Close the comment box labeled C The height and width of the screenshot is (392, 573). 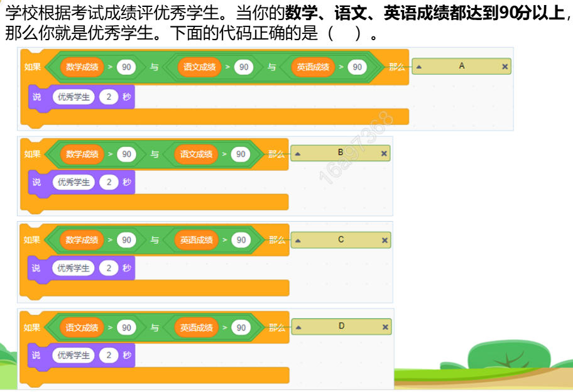coord(385,240)
